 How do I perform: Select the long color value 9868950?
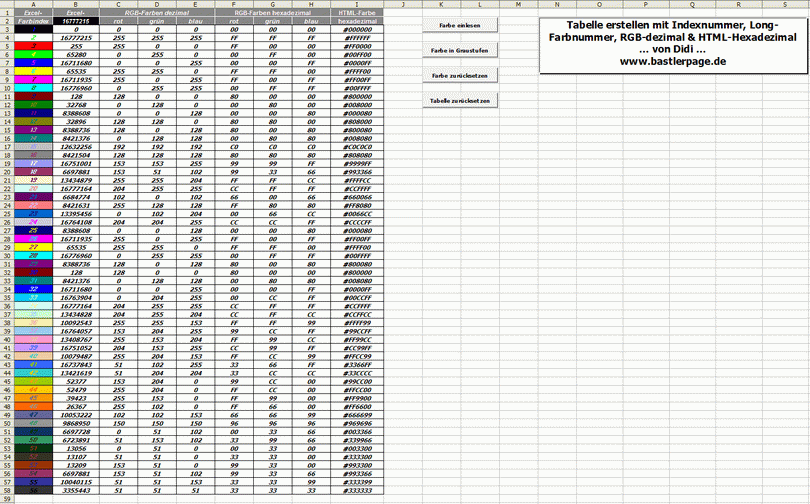tap(76, 423)
